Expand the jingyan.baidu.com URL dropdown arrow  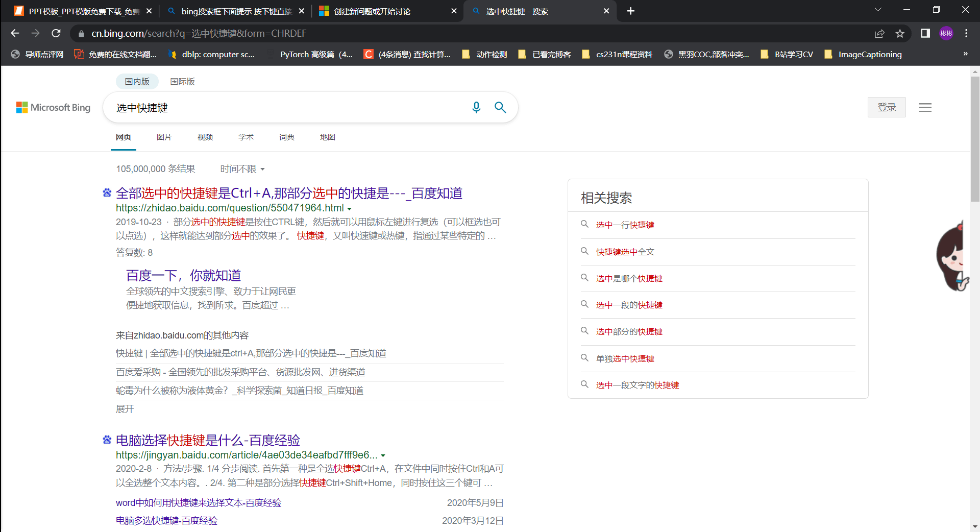(383, 455)
